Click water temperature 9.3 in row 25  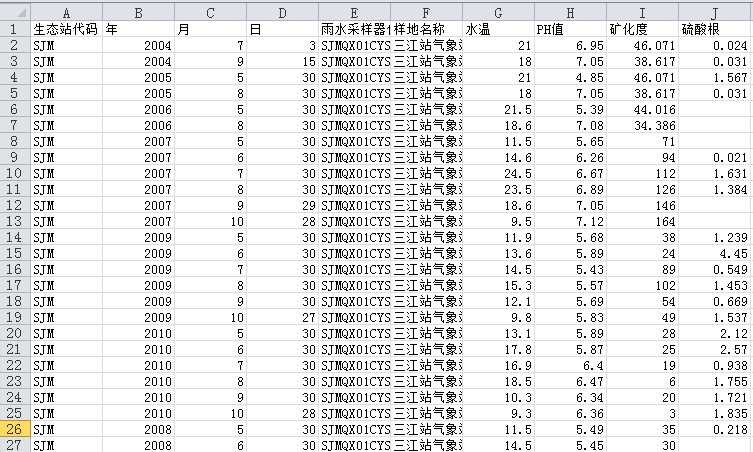498,414
